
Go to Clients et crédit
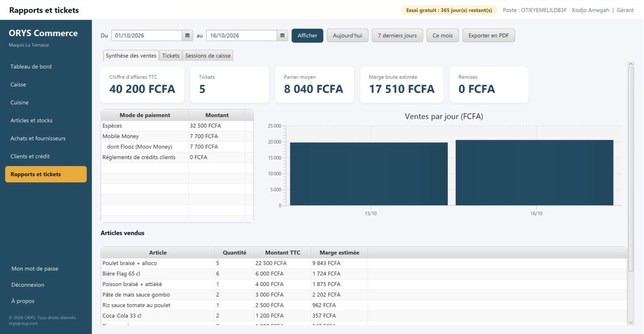46,156
